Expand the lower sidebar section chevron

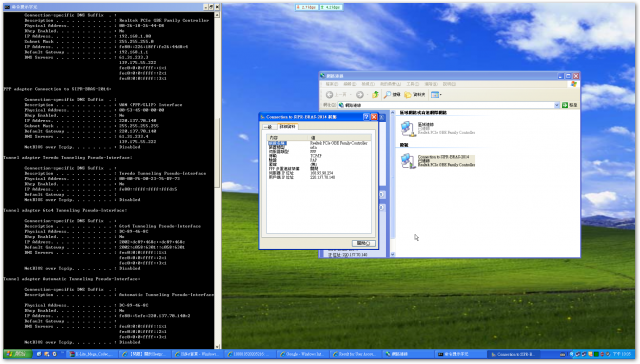tap(382, 208)
